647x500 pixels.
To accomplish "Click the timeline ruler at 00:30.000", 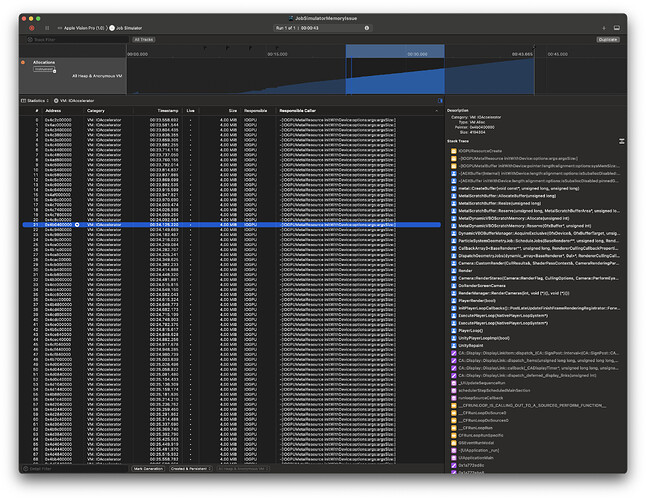I will coord(417,54).
